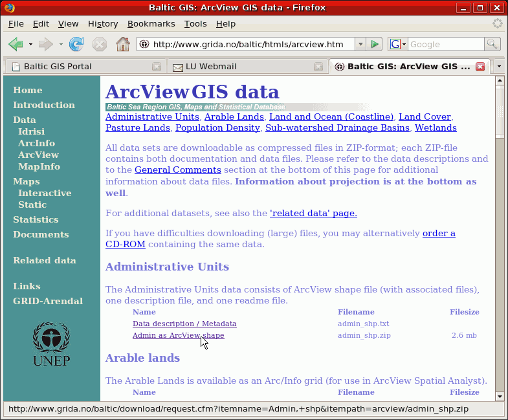The image size is (508, 420).
Task: Open the General Comments link
Action: point(178,170)
